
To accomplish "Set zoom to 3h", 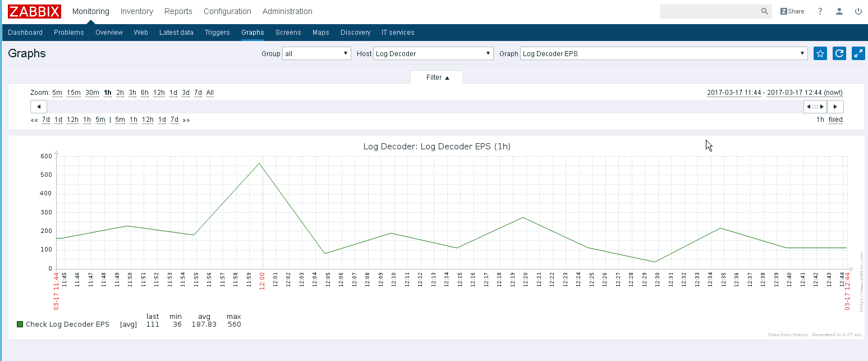I will 132,93.
